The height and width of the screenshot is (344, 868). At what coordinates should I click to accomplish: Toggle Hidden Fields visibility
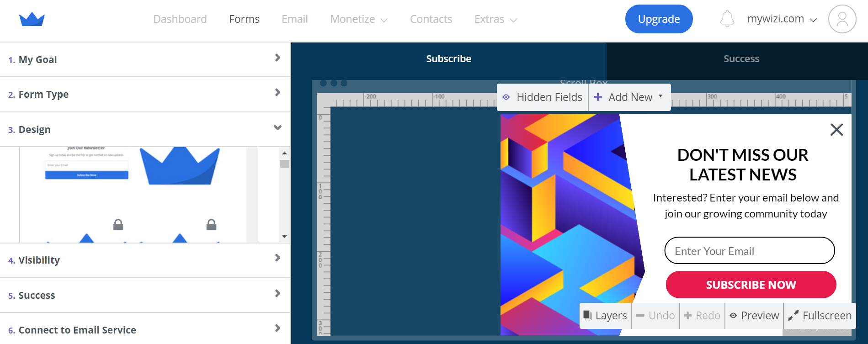[543, 97]
